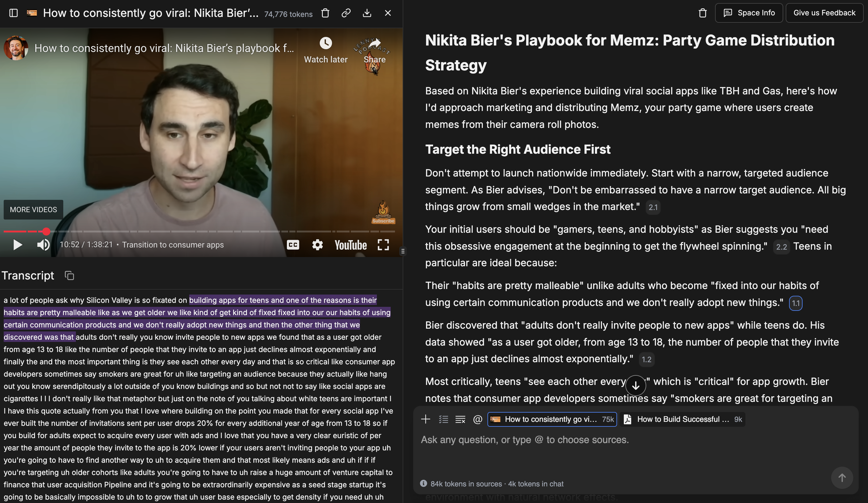Toggle the left sidebar panel
This screenshot has width=868, height=503.
point(14,13)
